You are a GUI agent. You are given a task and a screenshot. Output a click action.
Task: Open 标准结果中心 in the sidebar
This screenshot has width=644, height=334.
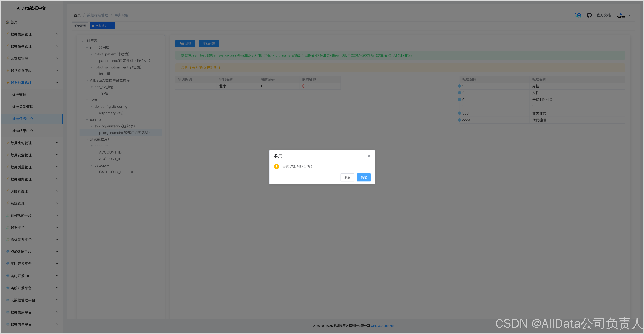[x=23, y=131]
